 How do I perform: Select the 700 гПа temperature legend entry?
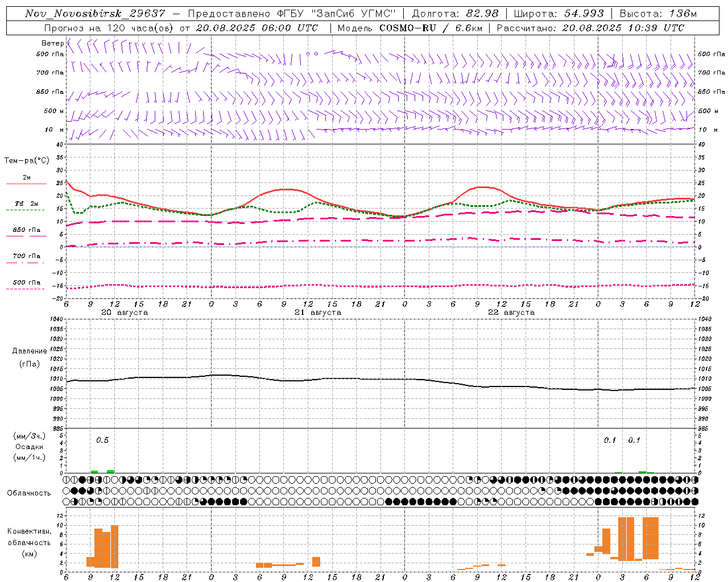point(27,256)
